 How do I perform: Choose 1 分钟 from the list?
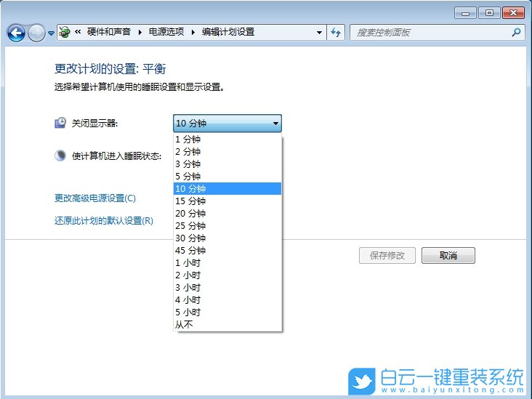pos(227,139)
